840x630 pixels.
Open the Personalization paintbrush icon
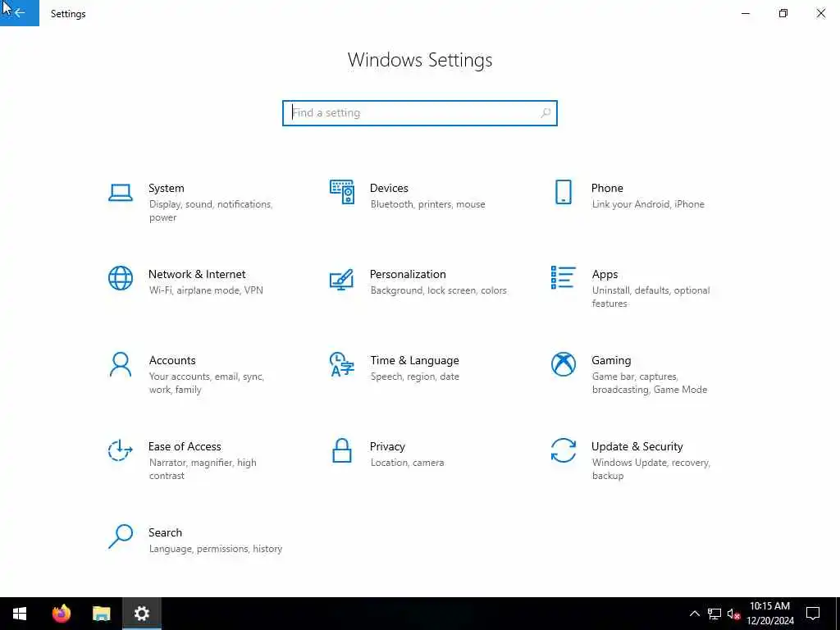click(x=342, y=279)
